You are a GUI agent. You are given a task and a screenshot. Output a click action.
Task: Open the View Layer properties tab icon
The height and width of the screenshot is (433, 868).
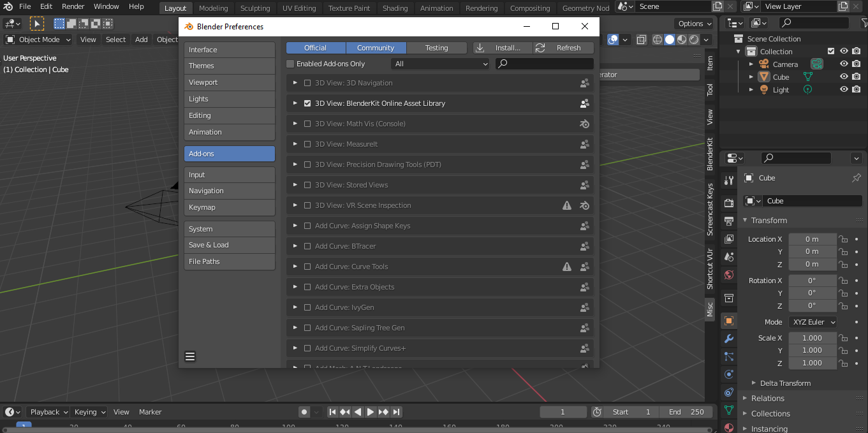729,239
